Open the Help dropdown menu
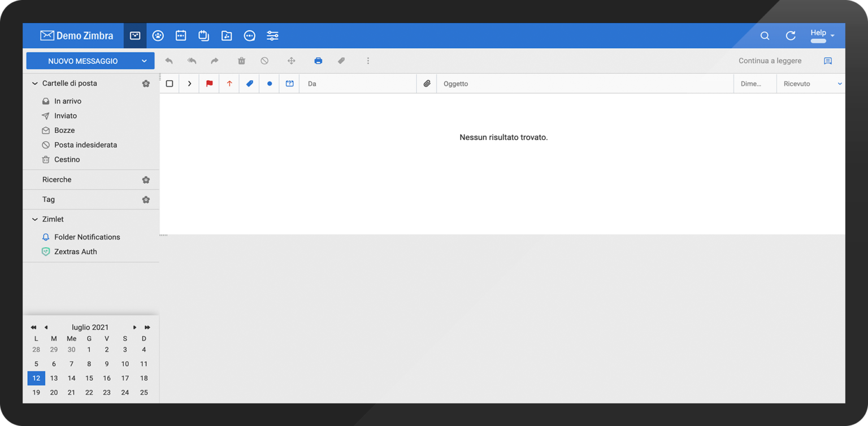The image size is (868, 426). point(822,36)
